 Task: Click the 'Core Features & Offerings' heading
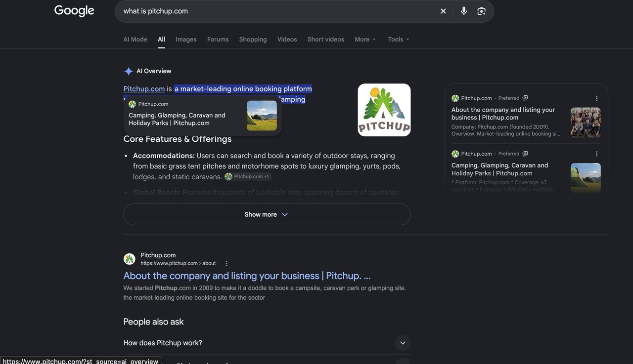click(178, 139)
